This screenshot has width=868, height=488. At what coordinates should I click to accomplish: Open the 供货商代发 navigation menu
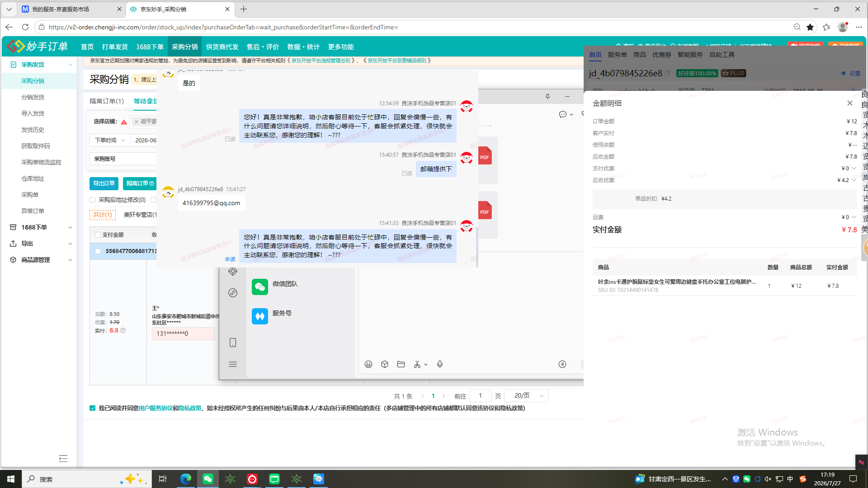(222, 47)
